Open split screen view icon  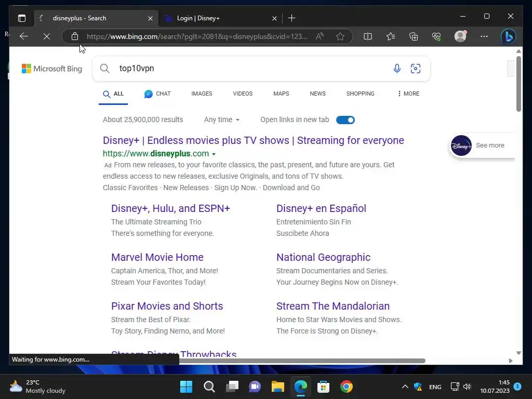coord(368,36)
